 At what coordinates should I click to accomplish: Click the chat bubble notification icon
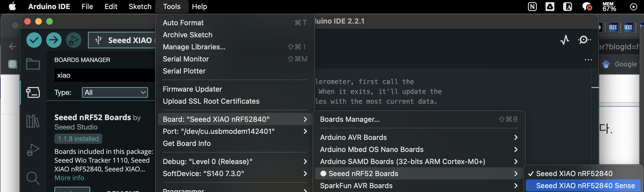tap(587, 7)
